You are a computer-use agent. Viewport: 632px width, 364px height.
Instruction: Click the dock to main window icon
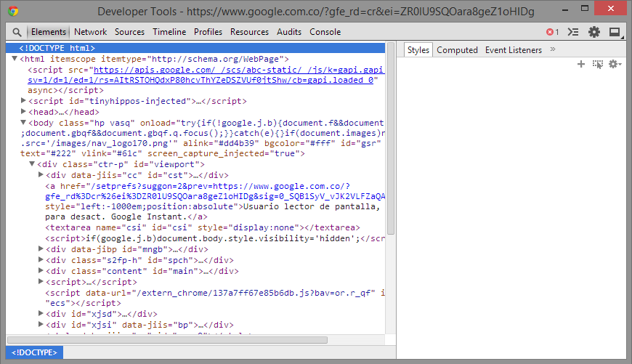click(x=615, y=32)
